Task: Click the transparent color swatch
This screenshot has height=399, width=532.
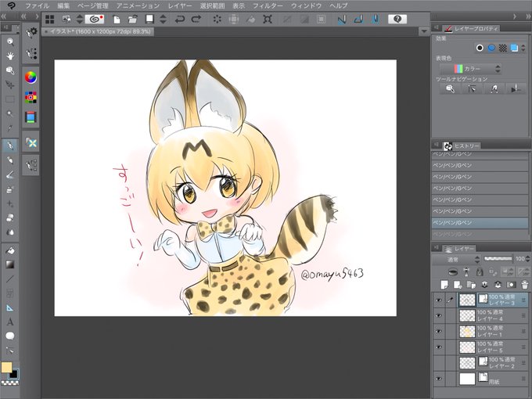Action: 10,383
